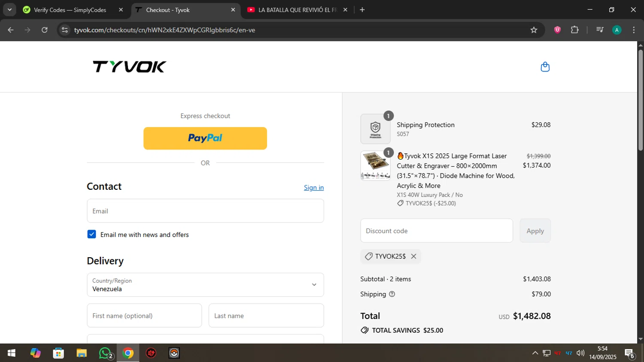Focus the Last name field
This screenshot has width=644, height=362.
[266, 316]
